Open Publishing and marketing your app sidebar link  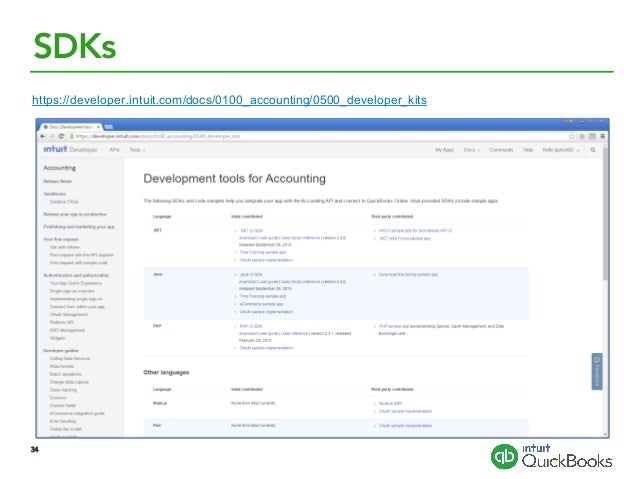[79, 227]
